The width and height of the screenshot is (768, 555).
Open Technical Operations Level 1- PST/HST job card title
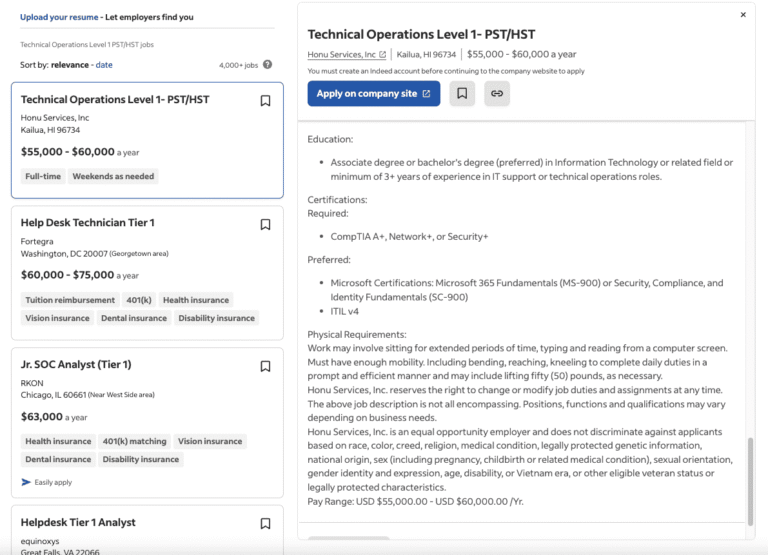(115, 99)
